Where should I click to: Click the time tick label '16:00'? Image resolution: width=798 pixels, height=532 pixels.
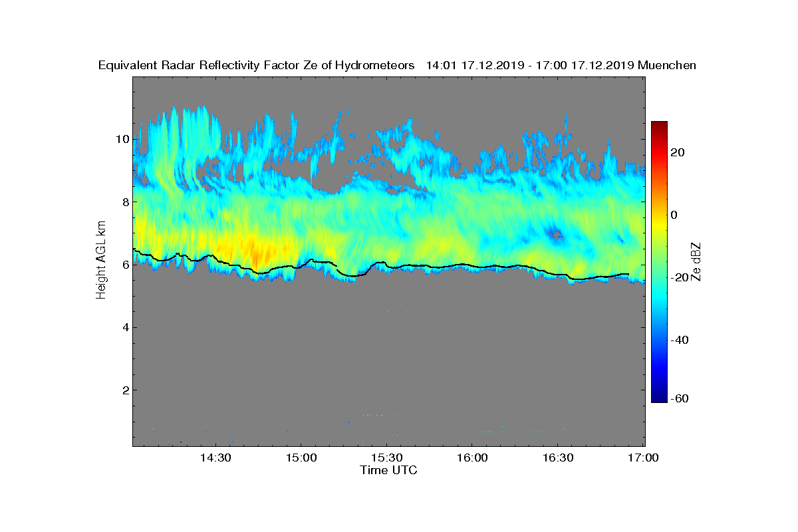click(472, 458)
